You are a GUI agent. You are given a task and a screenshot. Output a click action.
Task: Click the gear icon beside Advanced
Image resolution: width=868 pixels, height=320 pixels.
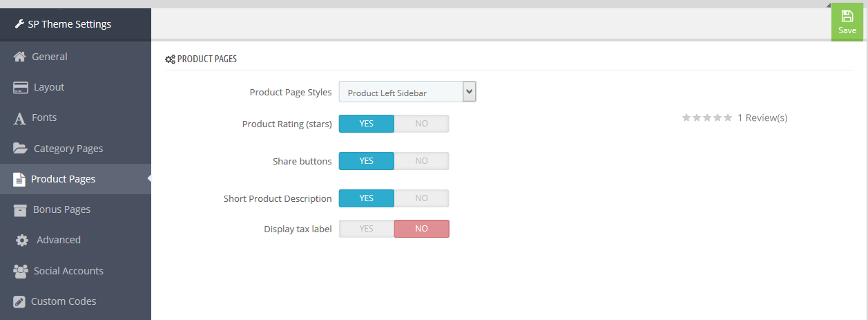tap(22, 240)
